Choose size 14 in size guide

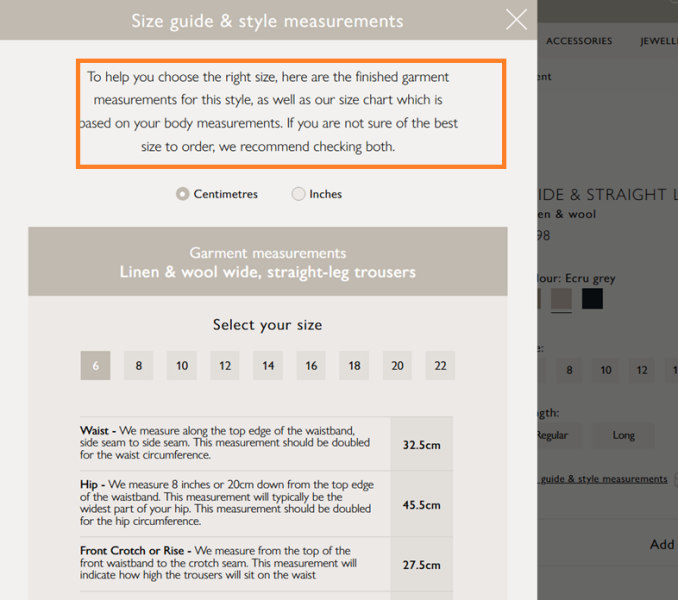[x=268, y=366]
